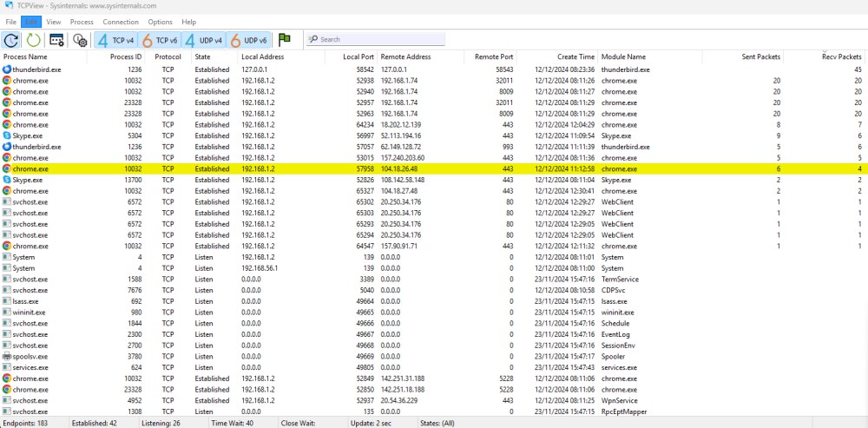
Task: Open the Connection menu
Action: tap(121, 23)
